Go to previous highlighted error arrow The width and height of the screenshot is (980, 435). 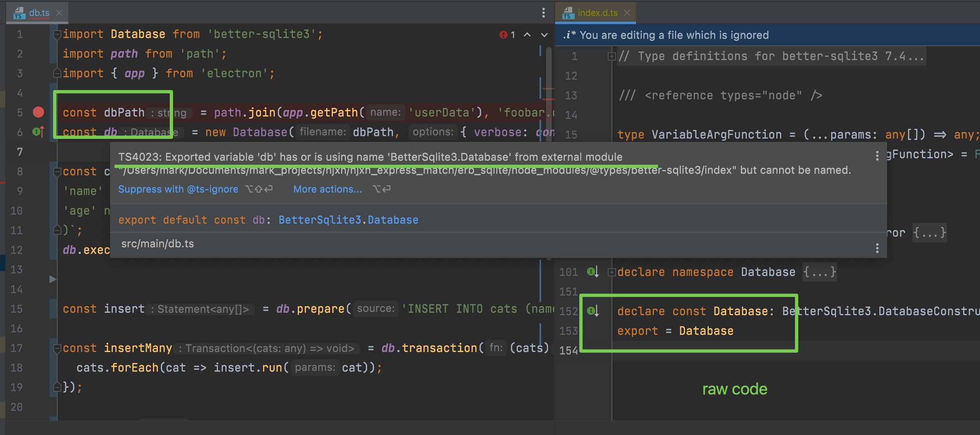527,35
